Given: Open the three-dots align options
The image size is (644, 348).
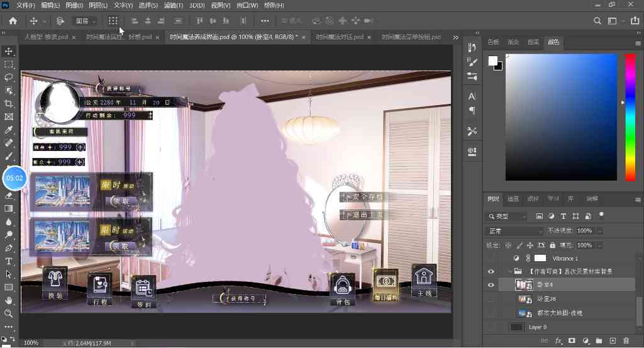Looking at the screenshot, I should [x=265, y=21].
